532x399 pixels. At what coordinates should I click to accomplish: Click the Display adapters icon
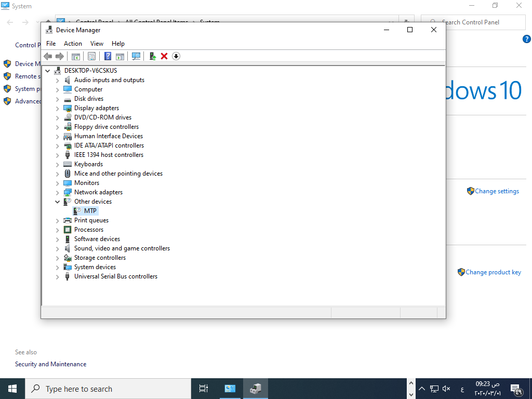point(68,108)
